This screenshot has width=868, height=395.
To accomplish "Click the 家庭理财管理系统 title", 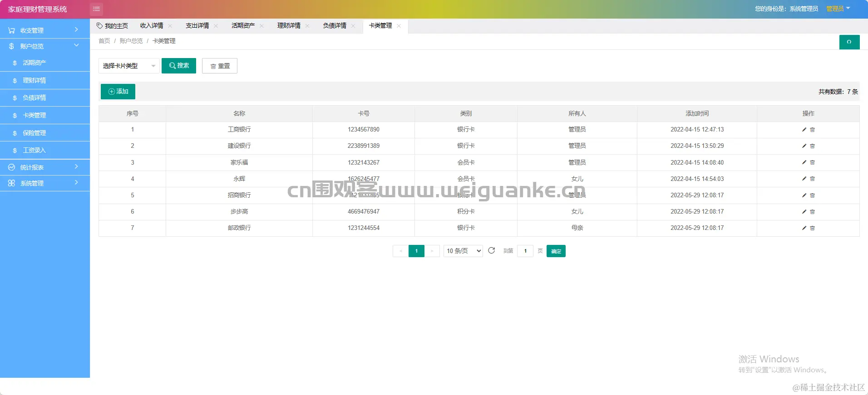I will pos(37,9).
